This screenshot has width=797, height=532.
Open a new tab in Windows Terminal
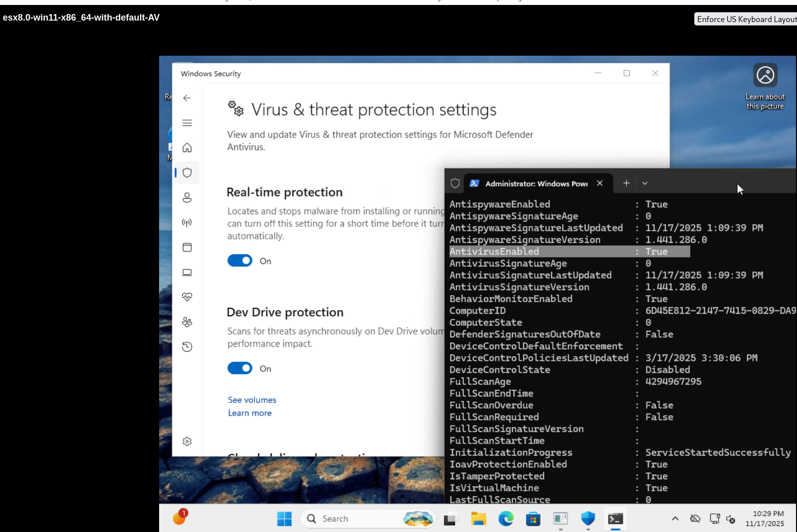626,183
